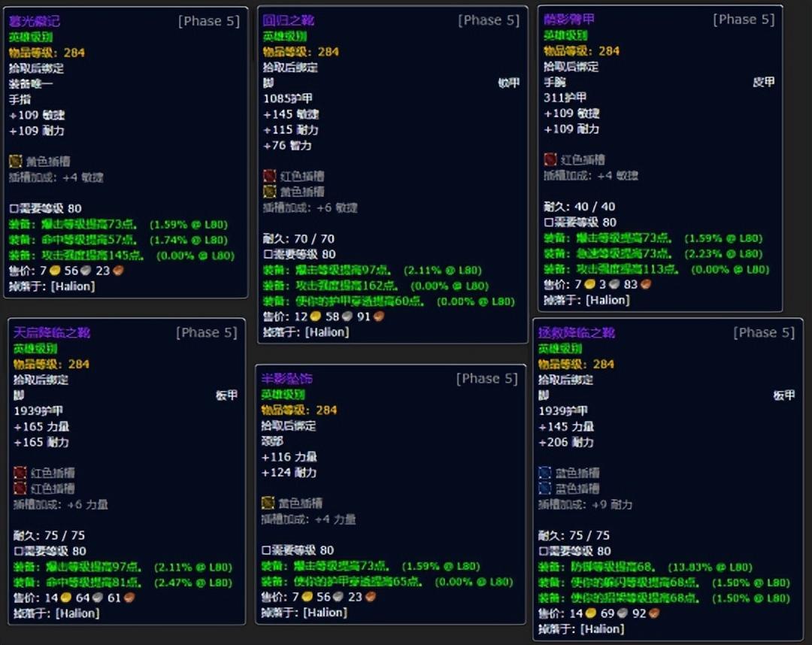Click the copper coin icon in 暗影臂甲 price

646,285
